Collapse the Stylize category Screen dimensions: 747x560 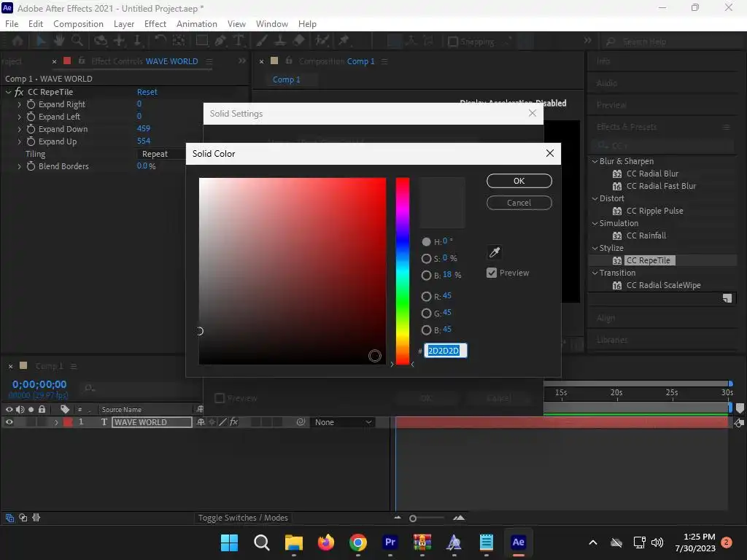point(595,248)
